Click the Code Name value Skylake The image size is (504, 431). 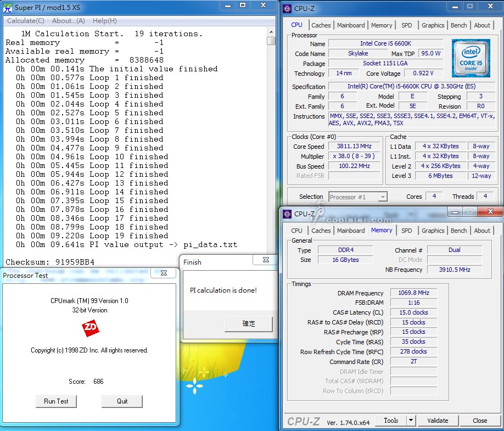(358, 53)
